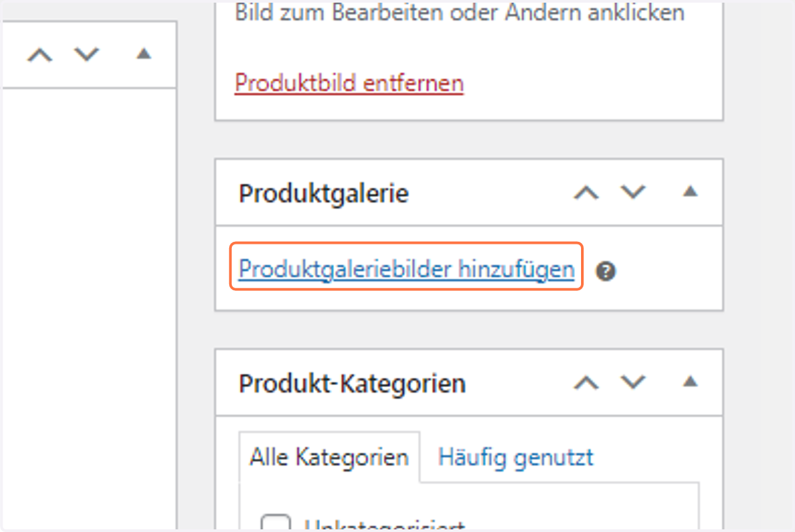Viewport: 795px width, 532px height.
Task: Open help tooltip beside Produktgaleriebilder hinzufügen
Action: pyautogui.click(x=606, y=272)
